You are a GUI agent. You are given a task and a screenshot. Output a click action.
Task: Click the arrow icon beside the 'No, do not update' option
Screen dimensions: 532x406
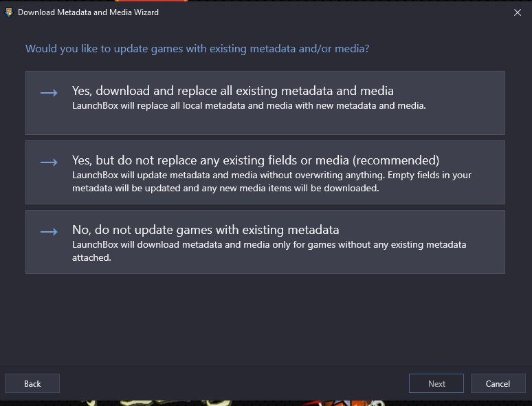49,232
